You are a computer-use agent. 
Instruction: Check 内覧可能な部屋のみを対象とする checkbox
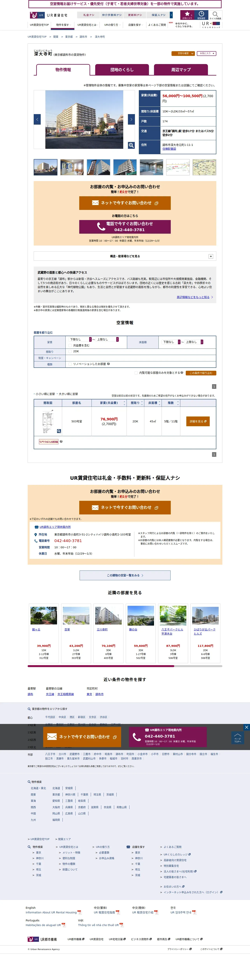pos(136,373)
